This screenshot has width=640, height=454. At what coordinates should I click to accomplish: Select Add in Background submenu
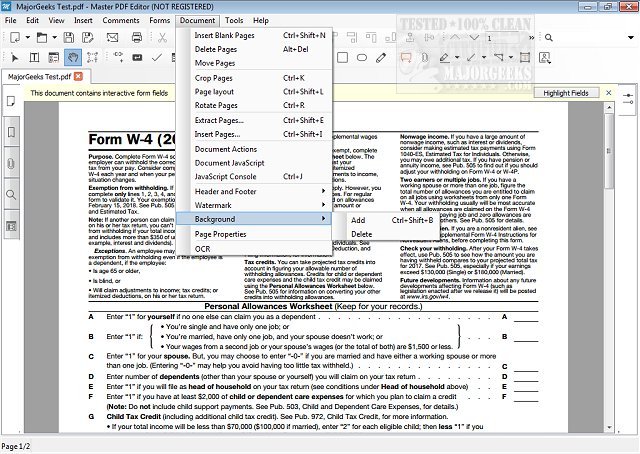tap(386, 220)
